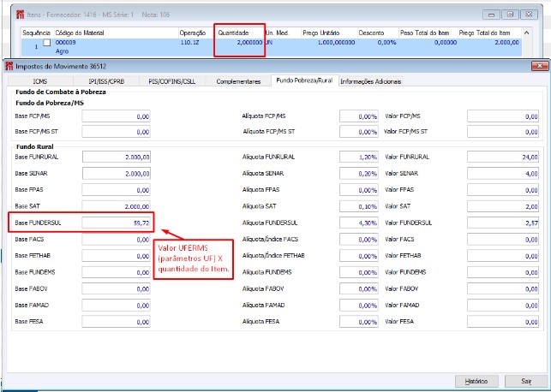This screenshot has height=392, width=551.
Task: Select the Base FCP/MS input field
Action: [117, 116]
